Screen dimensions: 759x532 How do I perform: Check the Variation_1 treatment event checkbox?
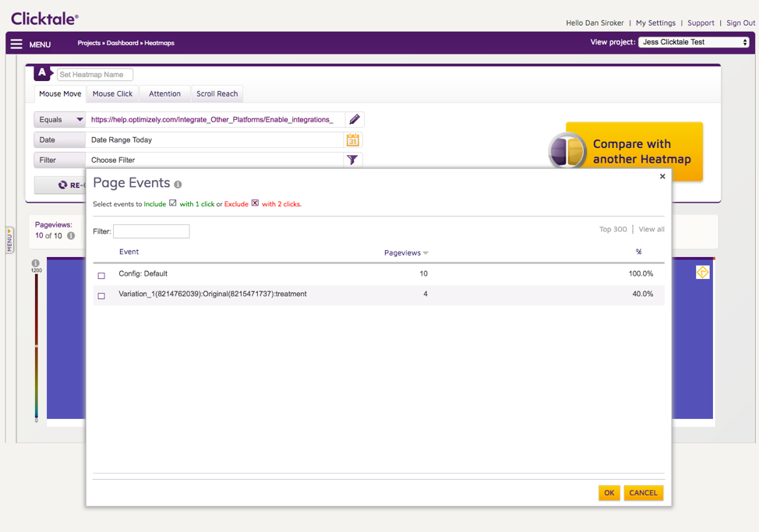pyautogui.click(x=101, y=296)
